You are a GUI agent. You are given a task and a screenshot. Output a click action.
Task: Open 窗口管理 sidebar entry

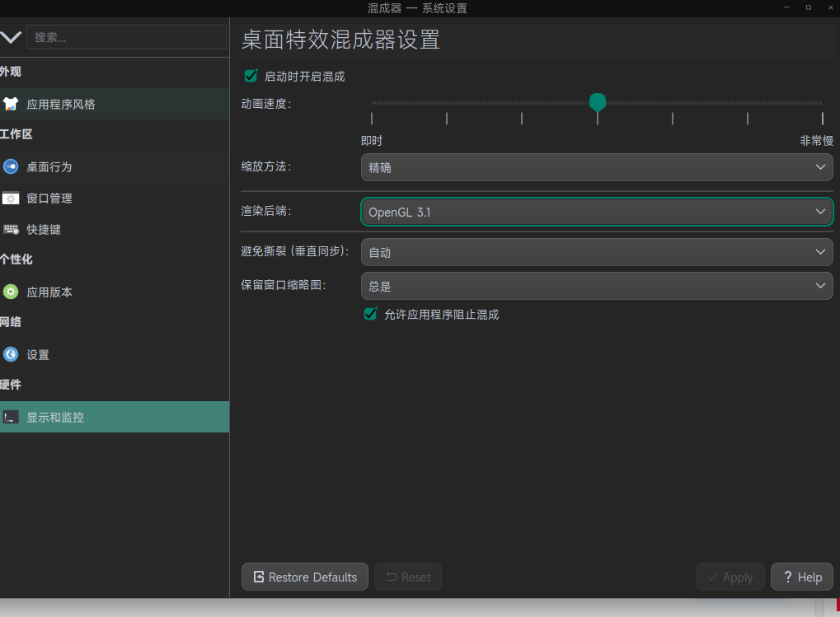point(49,199)
